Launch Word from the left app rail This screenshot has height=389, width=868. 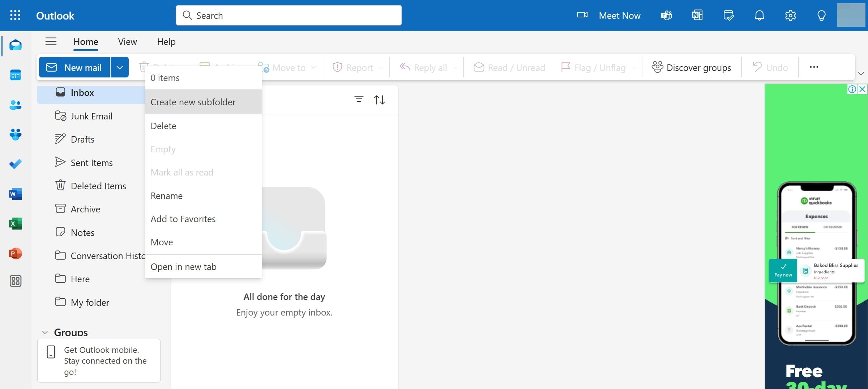pos(15,194)
